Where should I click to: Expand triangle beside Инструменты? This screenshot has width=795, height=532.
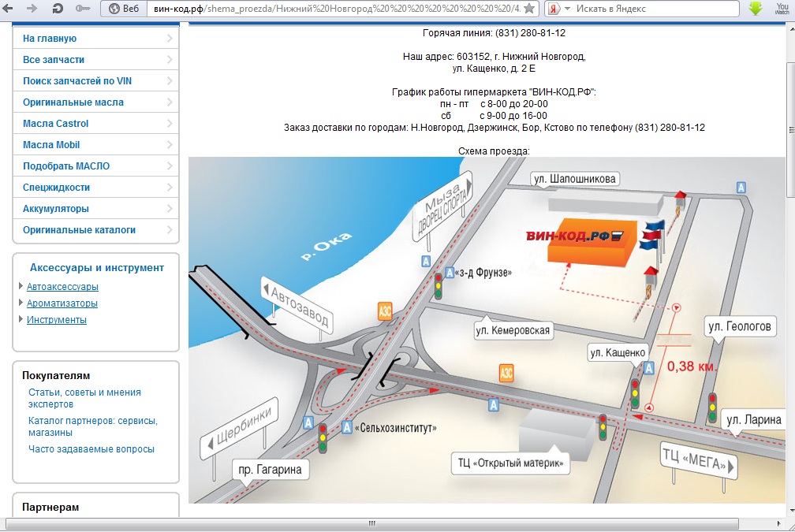21,319
